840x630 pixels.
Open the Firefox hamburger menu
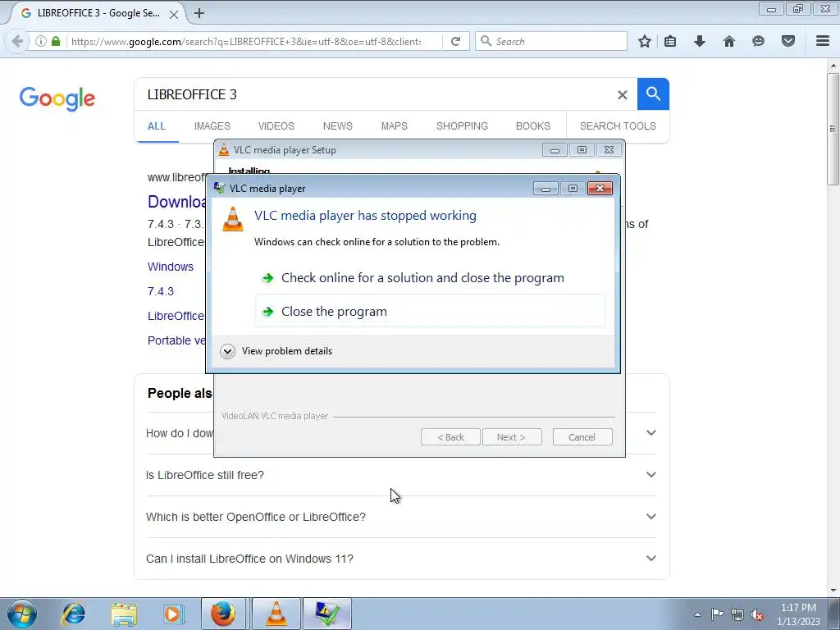click(x=823, y=41)
